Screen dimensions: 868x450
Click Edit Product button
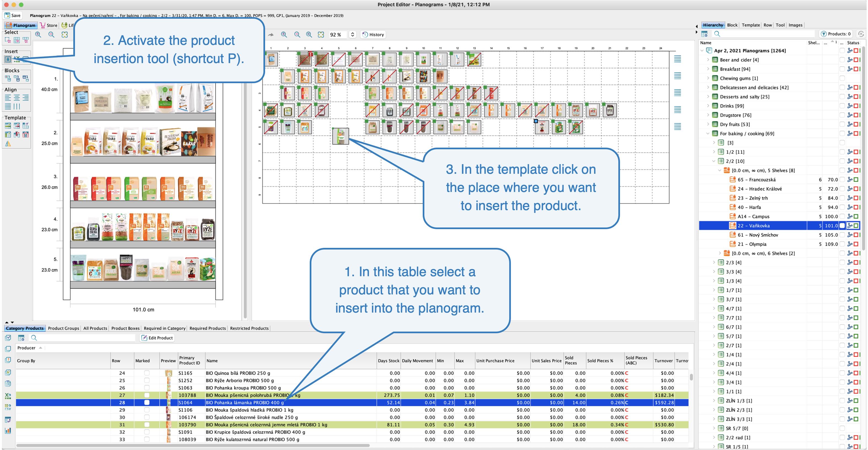pyautogui.click(x=157, y=338)
